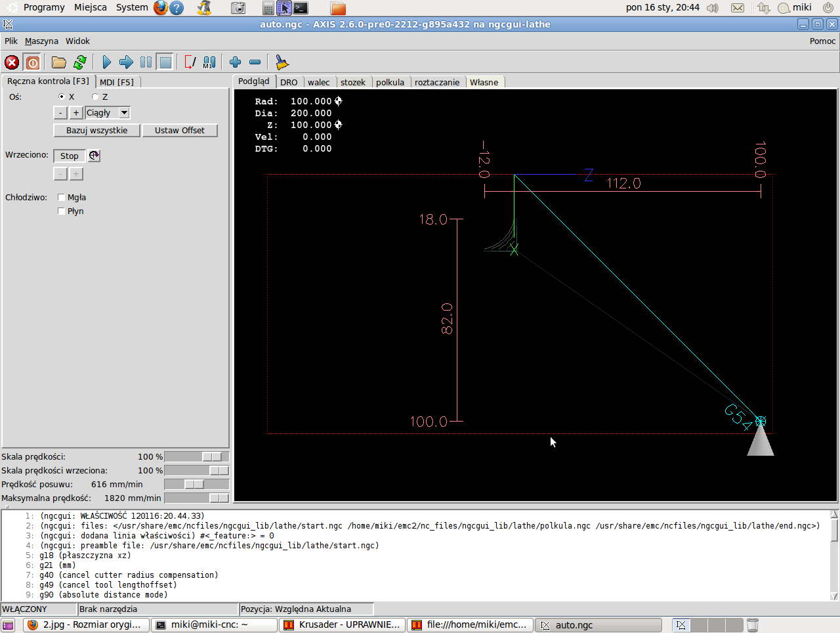Click the cursor selection launcher icon
Viewport: 840px width, 633px height.
coord(283,8)
